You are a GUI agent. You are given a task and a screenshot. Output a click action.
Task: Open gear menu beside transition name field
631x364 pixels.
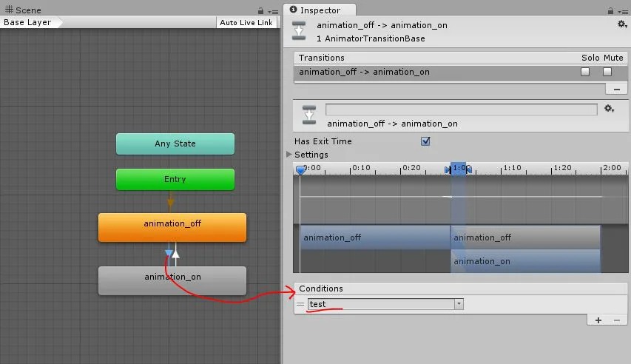tap(609, 109)
